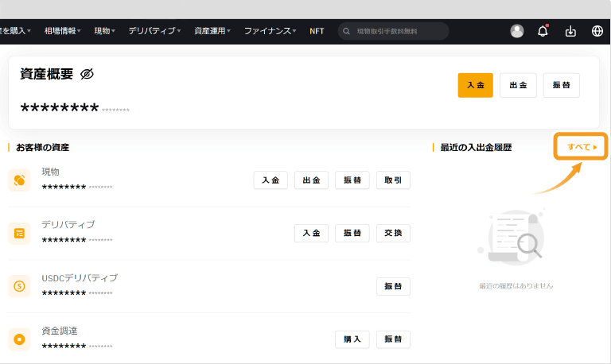
Task: Open the notifications bell icon
Action: pyautogui.click(x=543, y=31)
